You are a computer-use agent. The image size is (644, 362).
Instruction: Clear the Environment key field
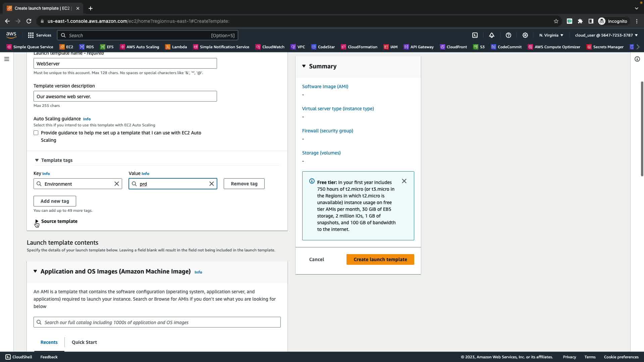coord(117,184)
